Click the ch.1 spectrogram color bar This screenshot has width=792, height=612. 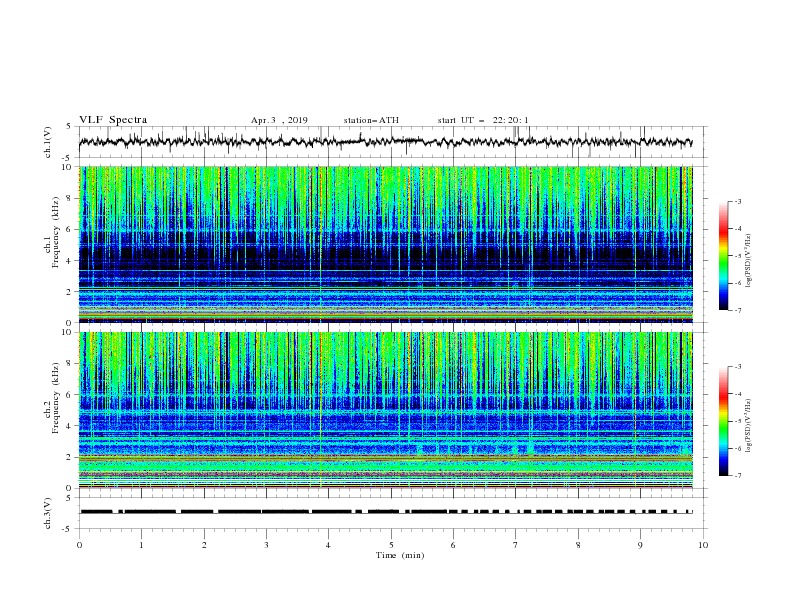(723, 256)
